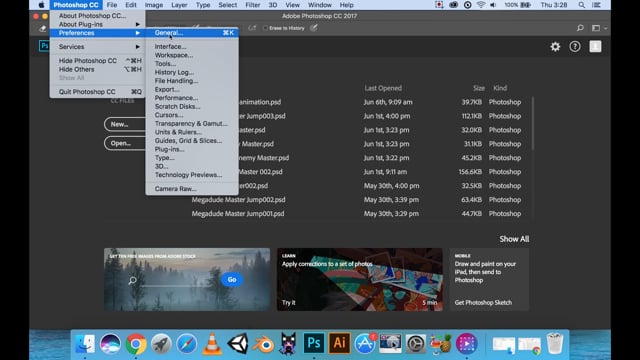Open Camera Raw preferences
Viewport: 640px width, 360px height.
(x=192, y=189)
